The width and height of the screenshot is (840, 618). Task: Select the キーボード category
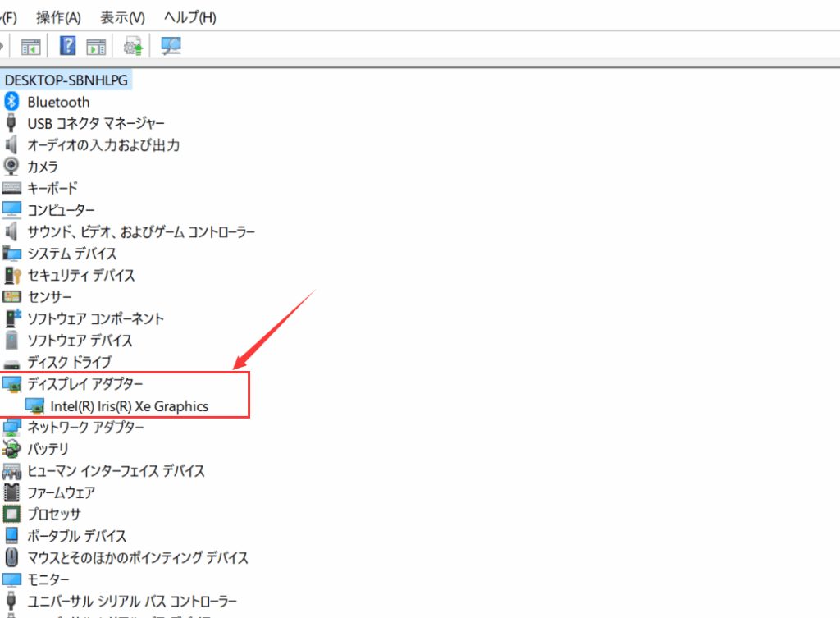click(52, 188)
